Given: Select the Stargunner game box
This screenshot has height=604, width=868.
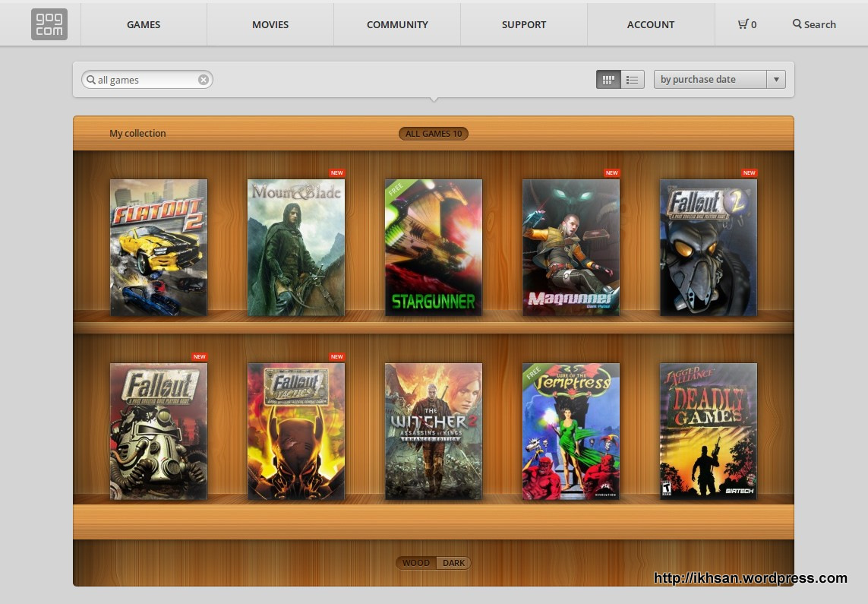Looking at the screenshot, I should tap(434, 248).
